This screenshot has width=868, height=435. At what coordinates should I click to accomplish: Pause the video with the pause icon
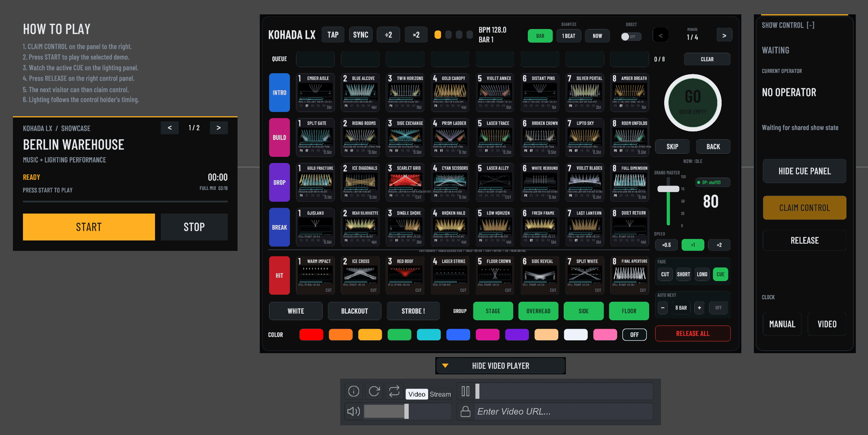click(465, 391)
